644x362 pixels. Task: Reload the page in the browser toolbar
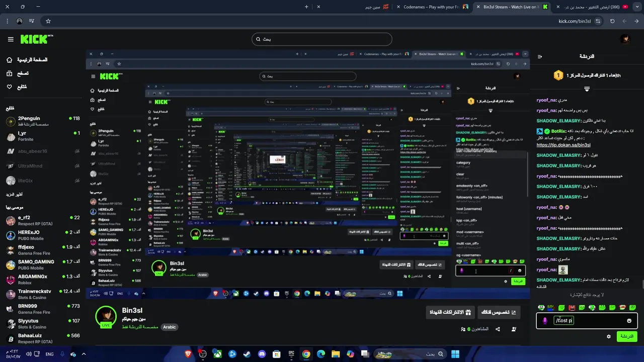point(612,21)
